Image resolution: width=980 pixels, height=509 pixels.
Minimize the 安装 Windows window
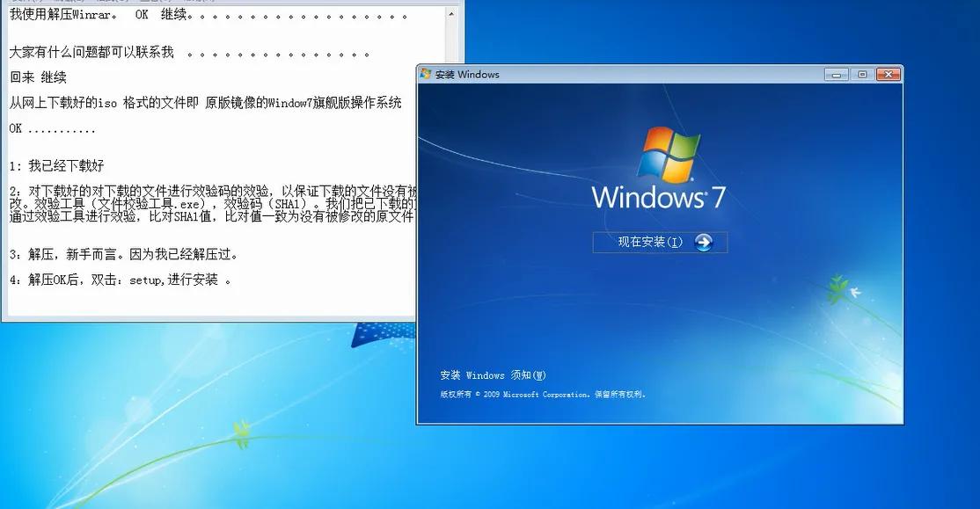coord(834,74)
